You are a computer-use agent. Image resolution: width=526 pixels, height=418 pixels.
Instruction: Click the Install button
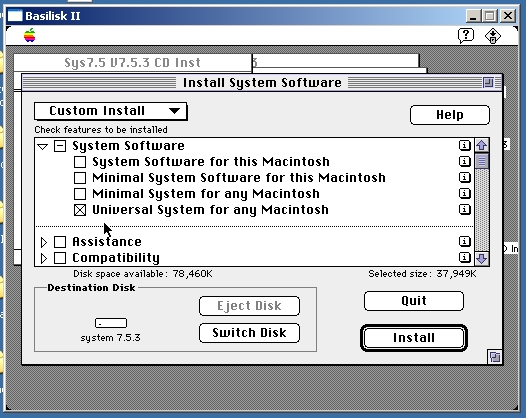[414, 338]
